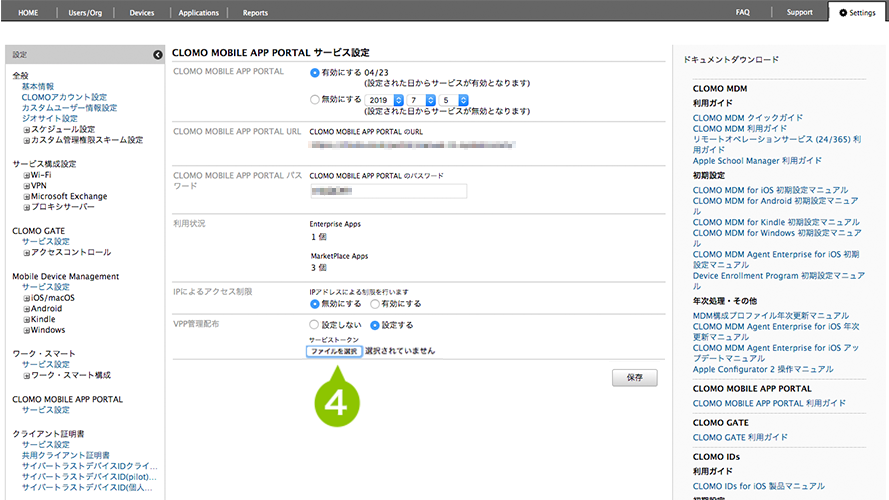Expand the Windows node
The image size is (889, 500).
pos(27,330)
